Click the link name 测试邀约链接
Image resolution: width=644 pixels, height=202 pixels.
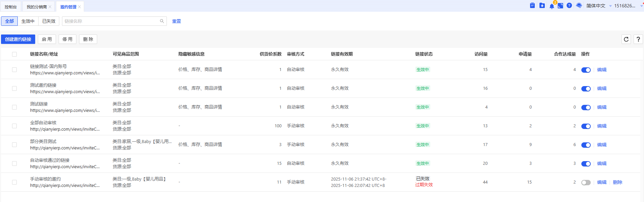[43, 85]
